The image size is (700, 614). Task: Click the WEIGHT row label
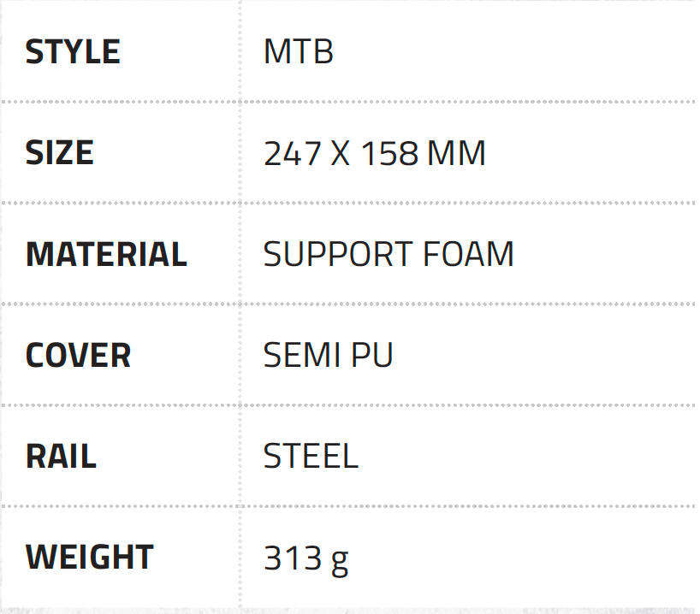(x=89, y=558)
